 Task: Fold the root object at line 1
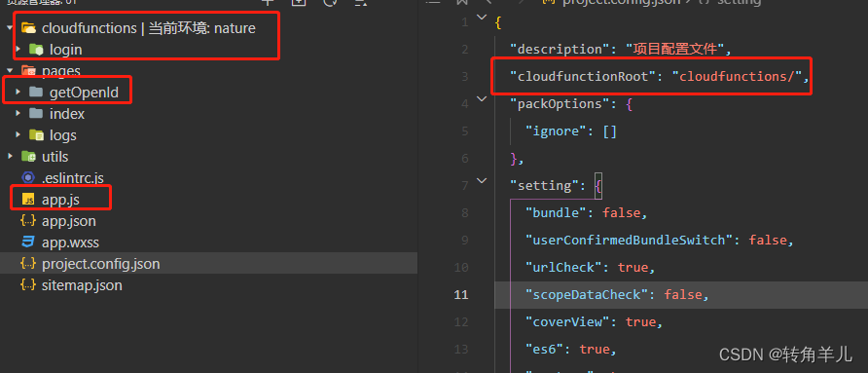482,17
